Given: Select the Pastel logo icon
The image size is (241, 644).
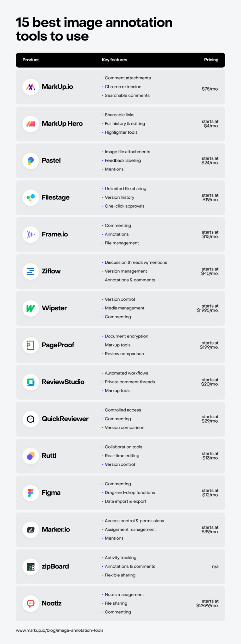Looking at the screenshot, I should [x=31, y=161].
